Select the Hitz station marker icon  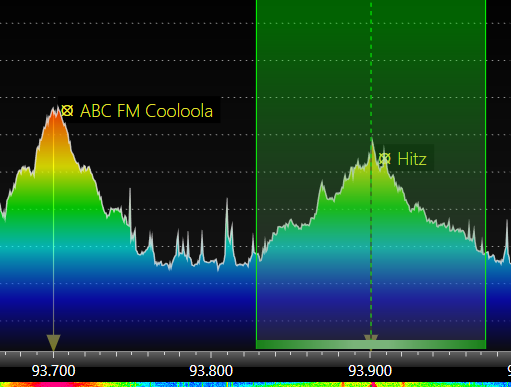click(384, 158)
